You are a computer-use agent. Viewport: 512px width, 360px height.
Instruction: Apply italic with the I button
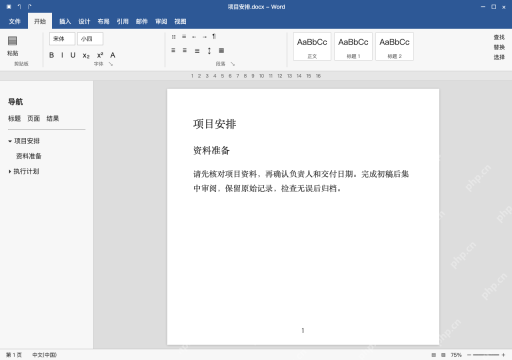pyautogui.click(x=62, y=55)
